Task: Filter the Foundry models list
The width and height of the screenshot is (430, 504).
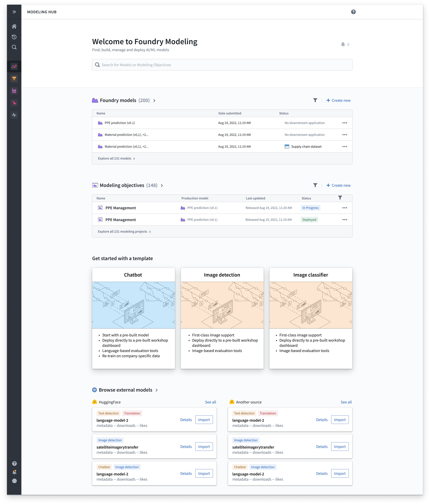Action: click(x=315, y=100)
